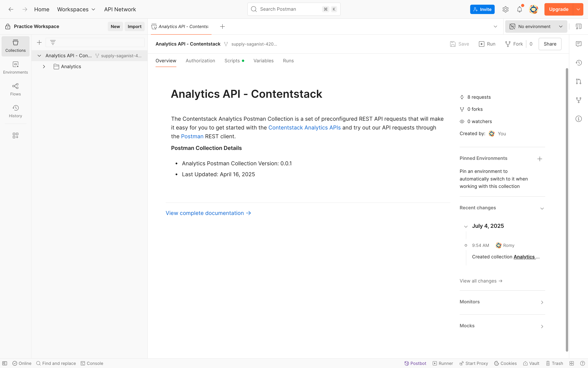Switch to the Scripts tab
The image size is (588, 368).
234,61
